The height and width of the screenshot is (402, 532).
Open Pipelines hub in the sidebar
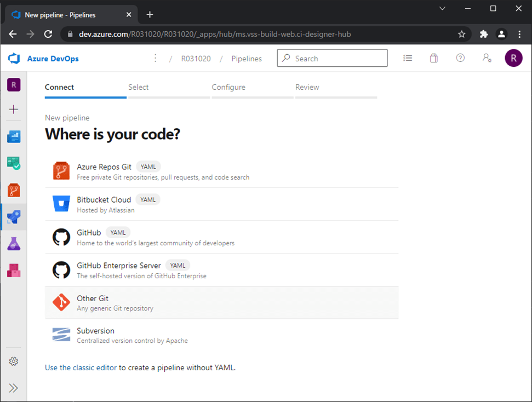(14, 217)
